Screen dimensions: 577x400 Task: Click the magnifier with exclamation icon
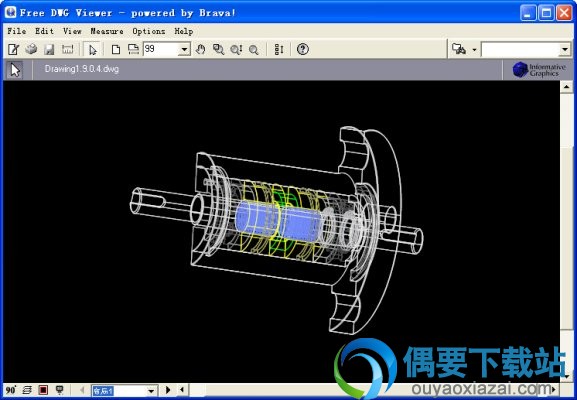(236, 49)
